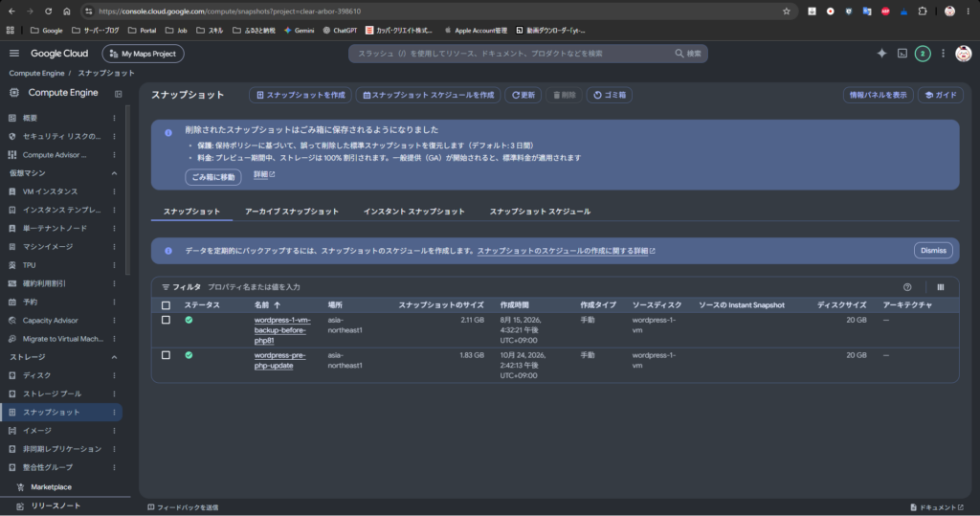Go back in browser history
The width and height of the screenshot is (980, 516).
pos(11,11)
